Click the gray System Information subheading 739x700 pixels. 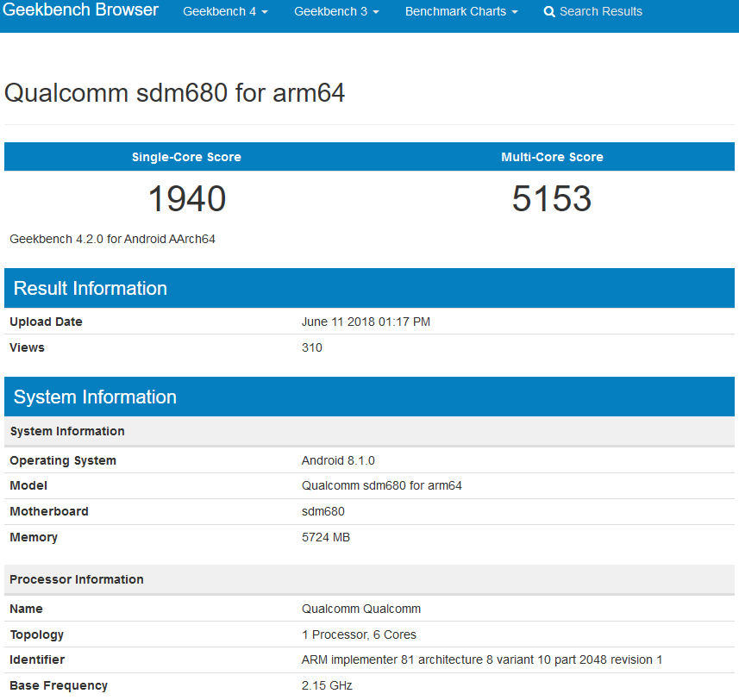click(x=67, y=432)
